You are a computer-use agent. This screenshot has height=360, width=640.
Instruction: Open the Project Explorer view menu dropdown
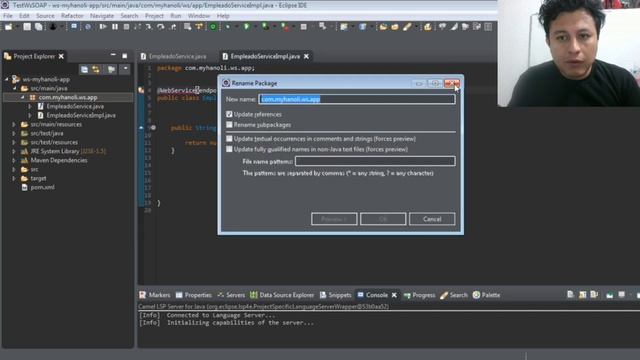point(126,69)
